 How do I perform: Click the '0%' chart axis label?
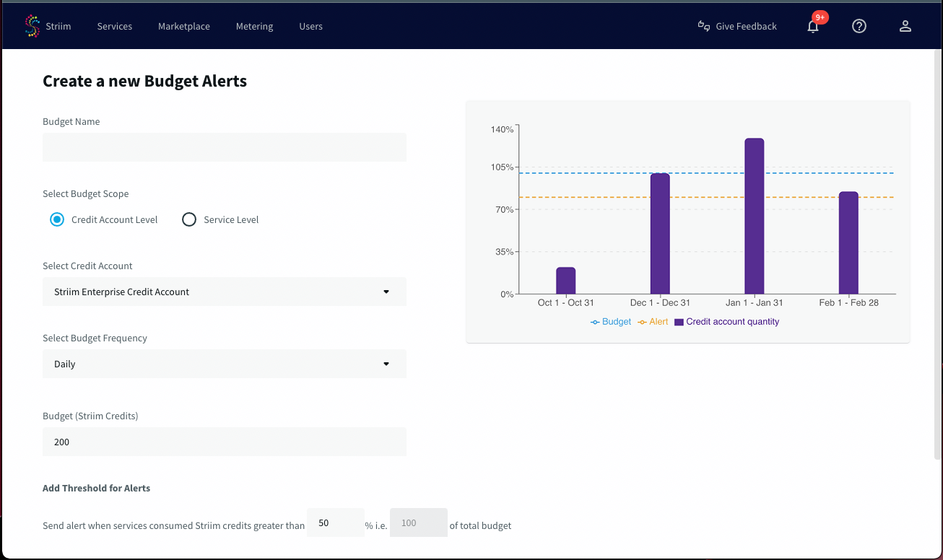pyautogui.click(x=507, y=294)
